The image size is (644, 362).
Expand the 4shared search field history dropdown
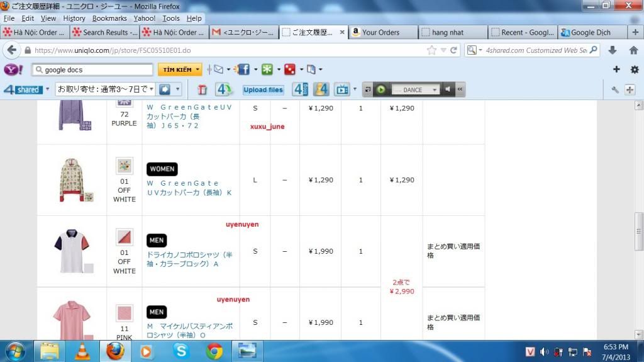(x=152, y=89)
